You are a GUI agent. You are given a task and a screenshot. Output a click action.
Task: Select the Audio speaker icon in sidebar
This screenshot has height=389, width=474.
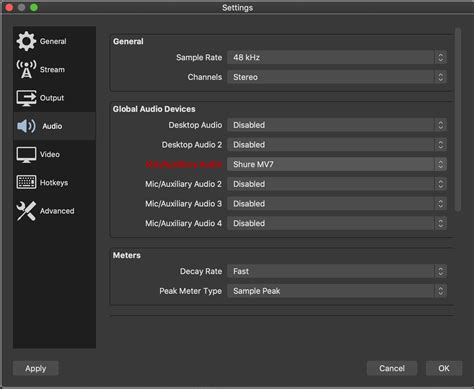[x=26, y=126]
